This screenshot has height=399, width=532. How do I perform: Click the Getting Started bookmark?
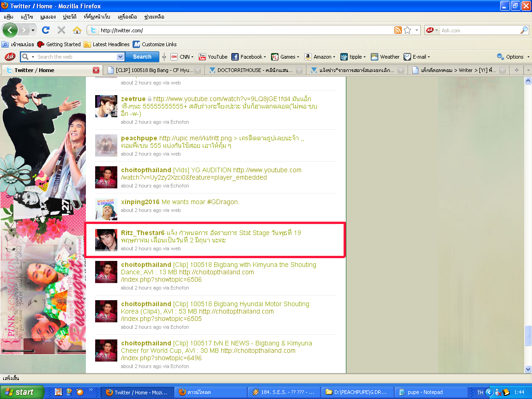coord(59,44)
